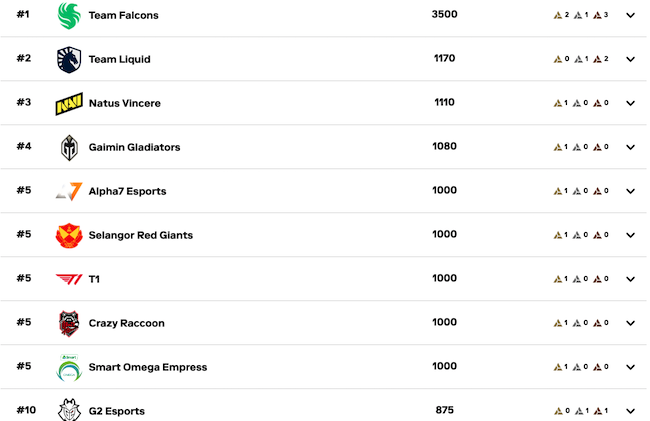The width and height of the screenshot is (650, 421).
Task: Click the Crazy Raccoon logo icon
Action: [69, 323]
